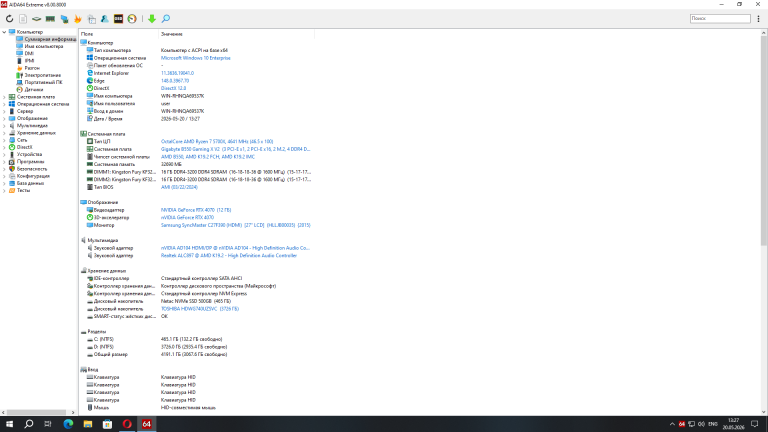
Task: Click the green download arrow icon
Action: pyautogui.click(x=152, y=19)
